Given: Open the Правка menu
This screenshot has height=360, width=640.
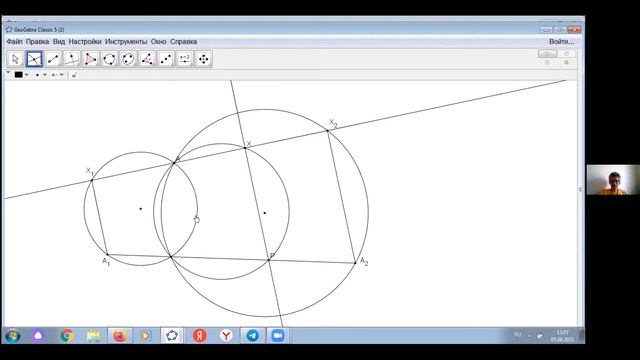Looking at the screenshot, I should pyautogui.click(x=37, y=42).
